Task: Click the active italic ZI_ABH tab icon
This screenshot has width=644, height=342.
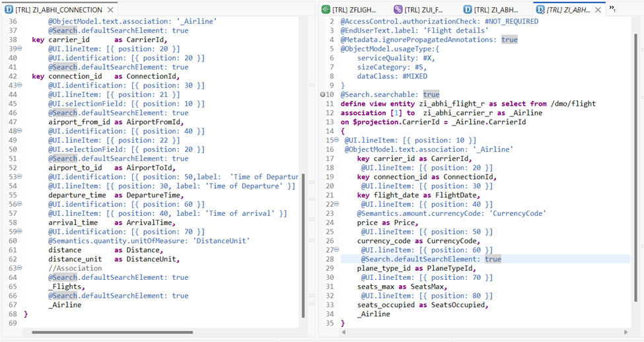Action: (540, 10)
